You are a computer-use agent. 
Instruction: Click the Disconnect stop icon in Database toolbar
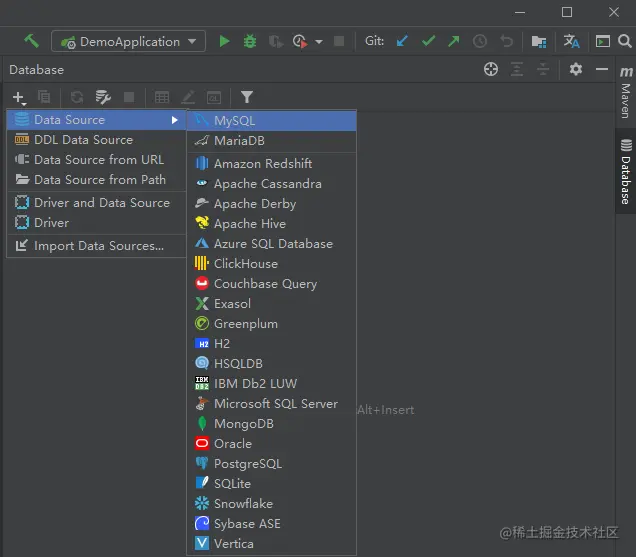pos(129,97)
